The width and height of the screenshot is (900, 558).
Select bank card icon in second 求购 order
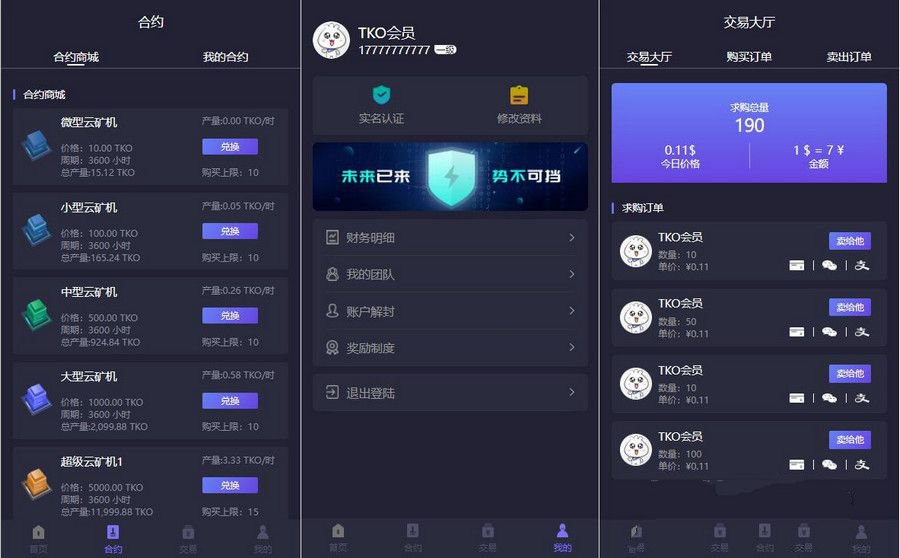click(x=797, y=332)
